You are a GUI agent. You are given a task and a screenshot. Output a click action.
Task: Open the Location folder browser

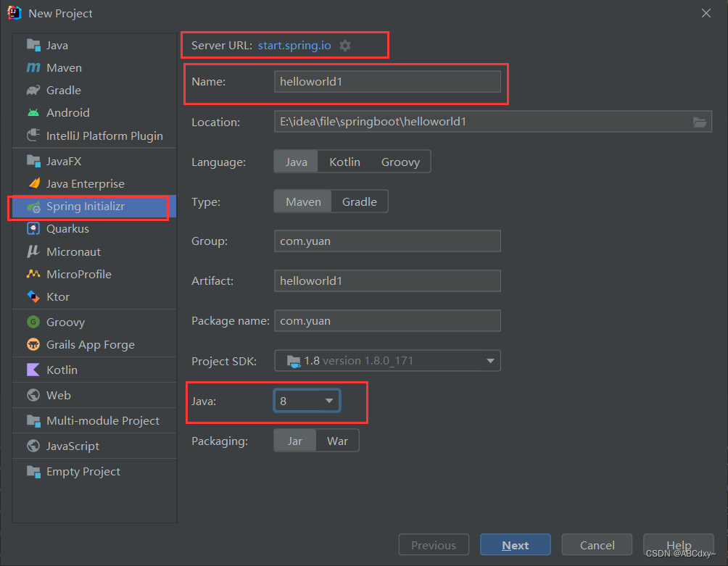(700, 122)
